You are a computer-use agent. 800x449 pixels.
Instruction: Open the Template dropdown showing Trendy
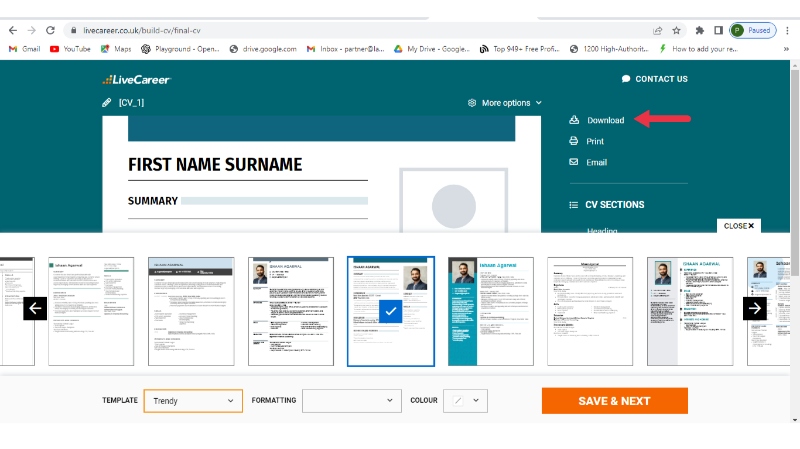193,401
